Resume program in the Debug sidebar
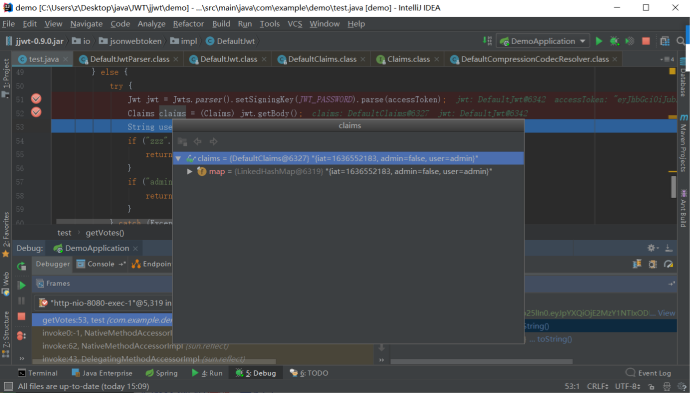This screenshot has height=393, width=690. tap(22, 285)
